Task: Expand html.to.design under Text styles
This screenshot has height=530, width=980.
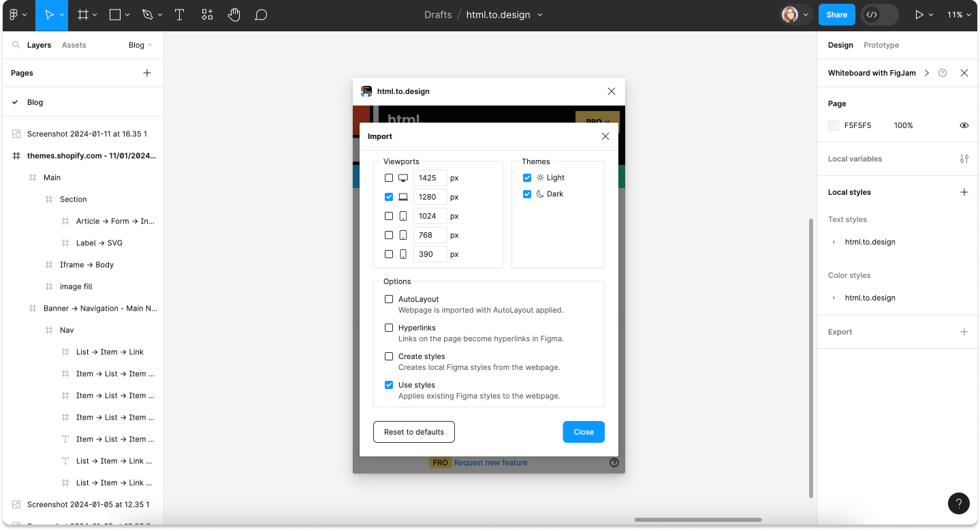Action: tap(834, 242)
